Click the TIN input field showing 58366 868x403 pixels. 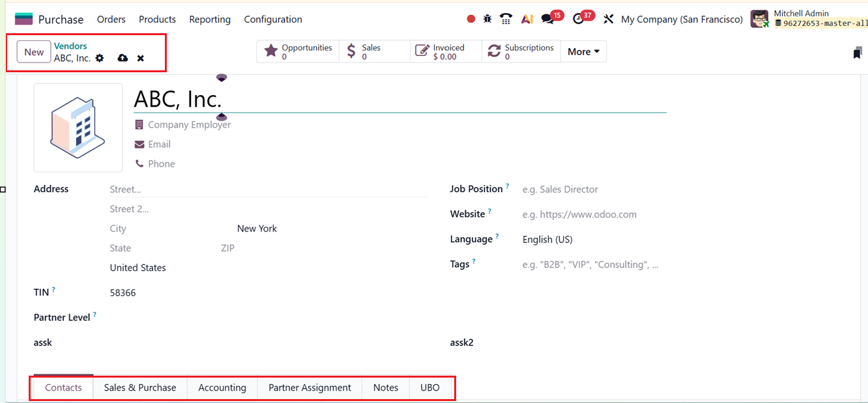pos(123,292)
